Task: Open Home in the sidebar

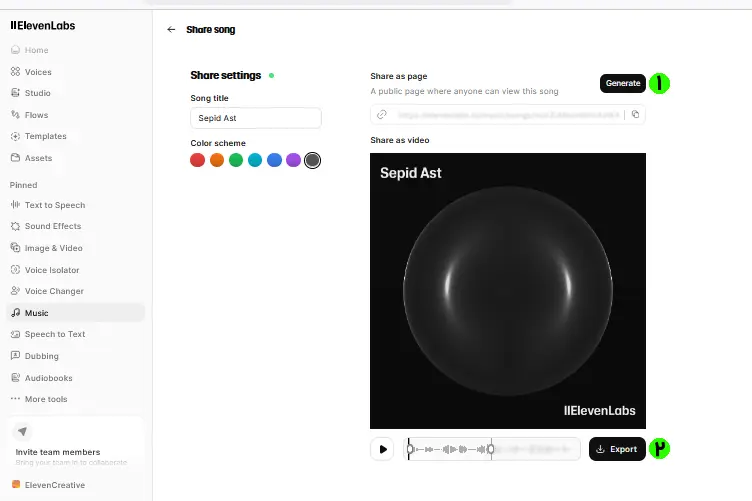Action: click(x=36, y=50)
